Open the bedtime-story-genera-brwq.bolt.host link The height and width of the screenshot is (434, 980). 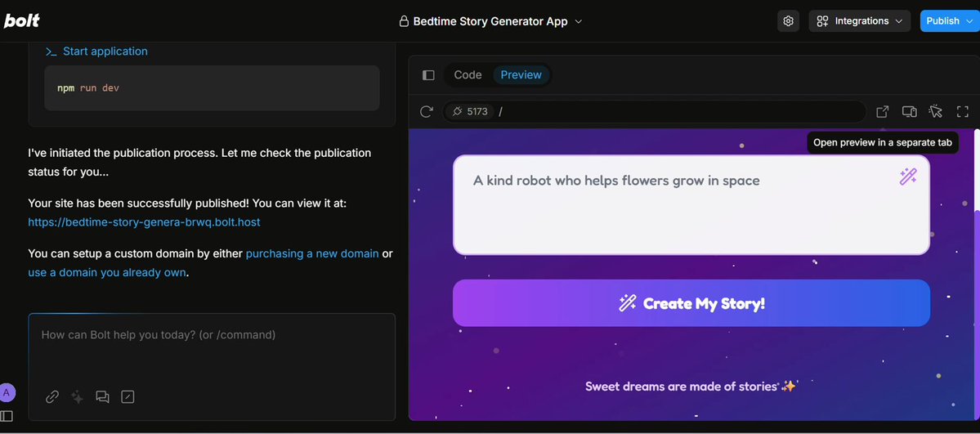point(145,222)
